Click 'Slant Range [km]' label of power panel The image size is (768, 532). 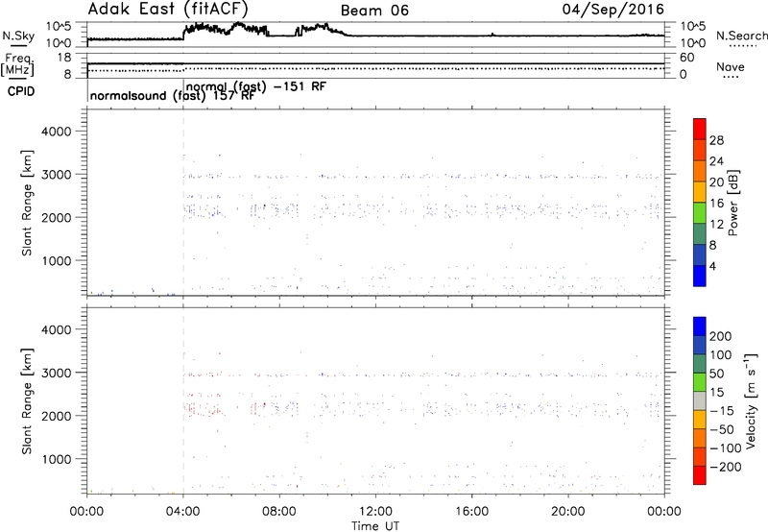(x=27, y=203)
